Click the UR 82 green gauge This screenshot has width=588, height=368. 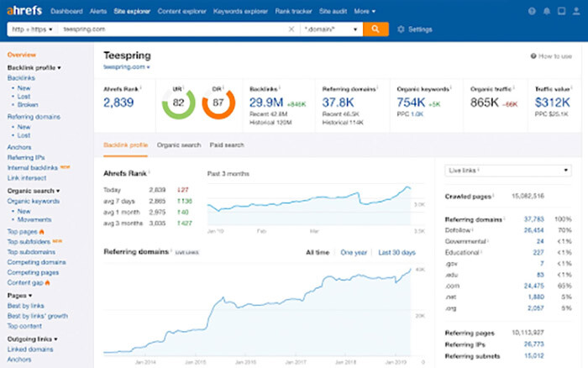click(178, 103)
